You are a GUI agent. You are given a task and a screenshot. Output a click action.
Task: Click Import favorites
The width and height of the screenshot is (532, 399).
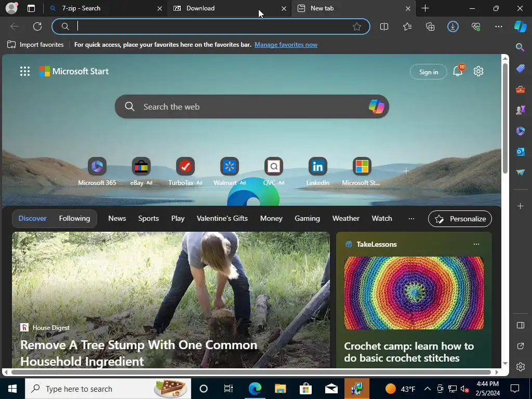pos(35,45)
